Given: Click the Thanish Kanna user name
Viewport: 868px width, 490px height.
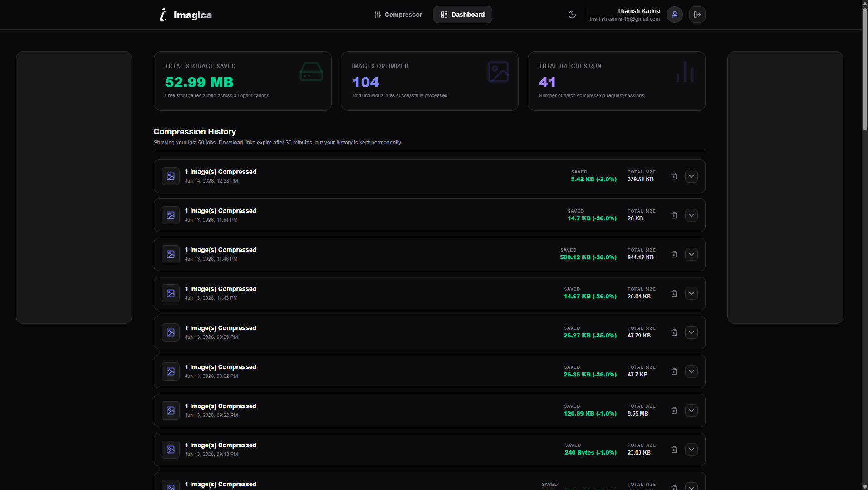Looking at the screenshot, I should 638,11.
